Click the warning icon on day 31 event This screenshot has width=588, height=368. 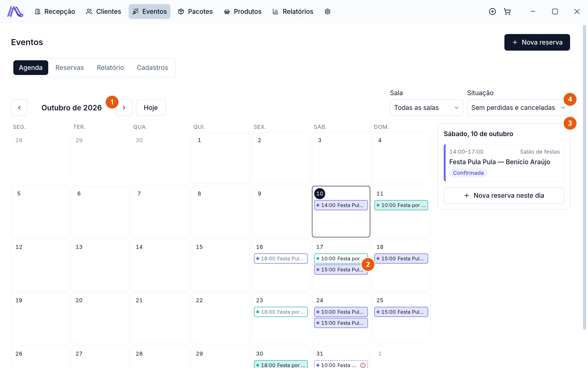click(363, 365)
